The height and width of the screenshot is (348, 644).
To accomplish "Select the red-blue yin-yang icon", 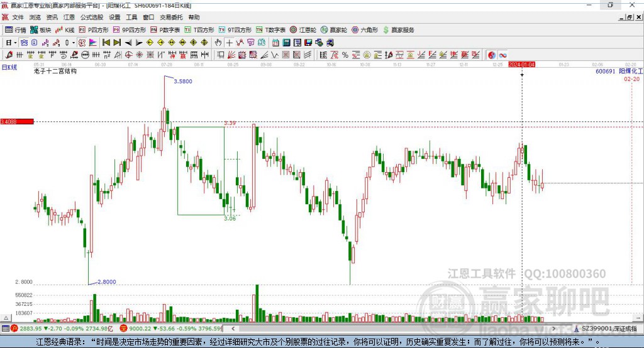I will [492, 55].
